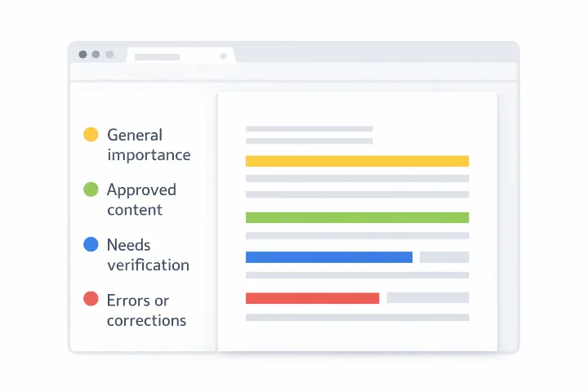Click the darkest window control dot
The width and height of the screenshot is (588, 392).
pyautogui.click(x=82, y=55)
